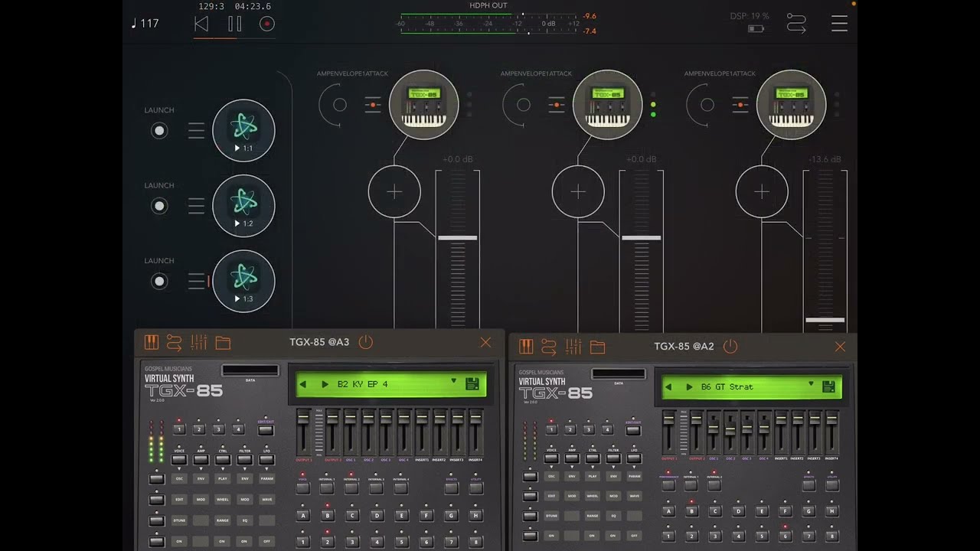Open parameter sliders icon in TGX-85 @A3 window
980x551 pixels.
tap(199, 343)
